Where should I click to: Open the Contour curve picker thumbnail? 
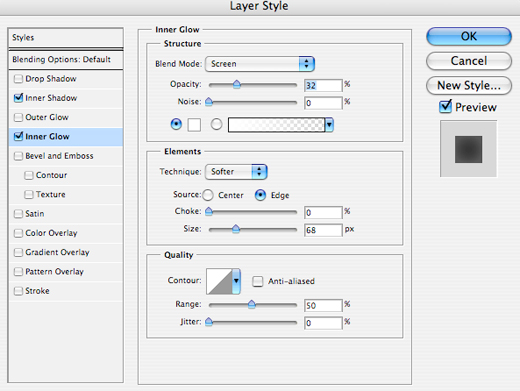(219, 281)
